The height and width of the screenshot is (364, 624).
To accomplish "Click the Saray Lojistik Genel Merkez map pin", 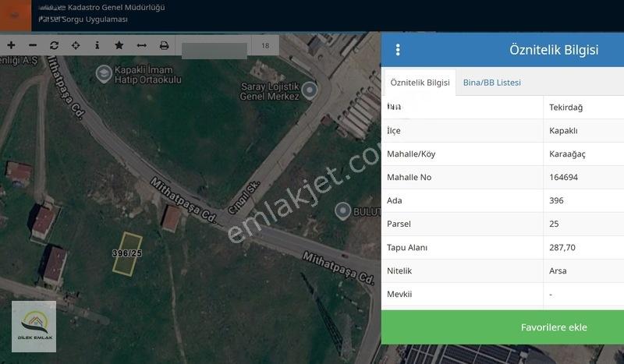I will pyautogui.click(x=310, y=90).
